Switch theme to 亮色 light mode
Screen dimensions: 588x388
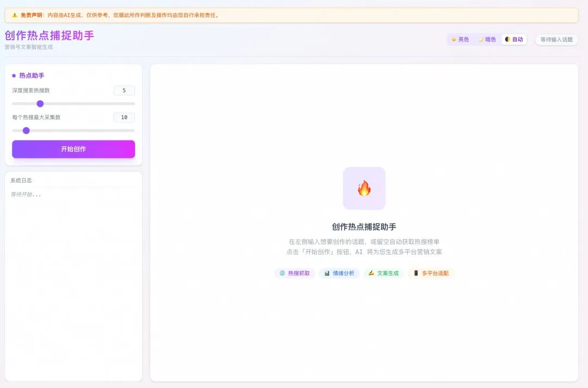tap(460, 39)
